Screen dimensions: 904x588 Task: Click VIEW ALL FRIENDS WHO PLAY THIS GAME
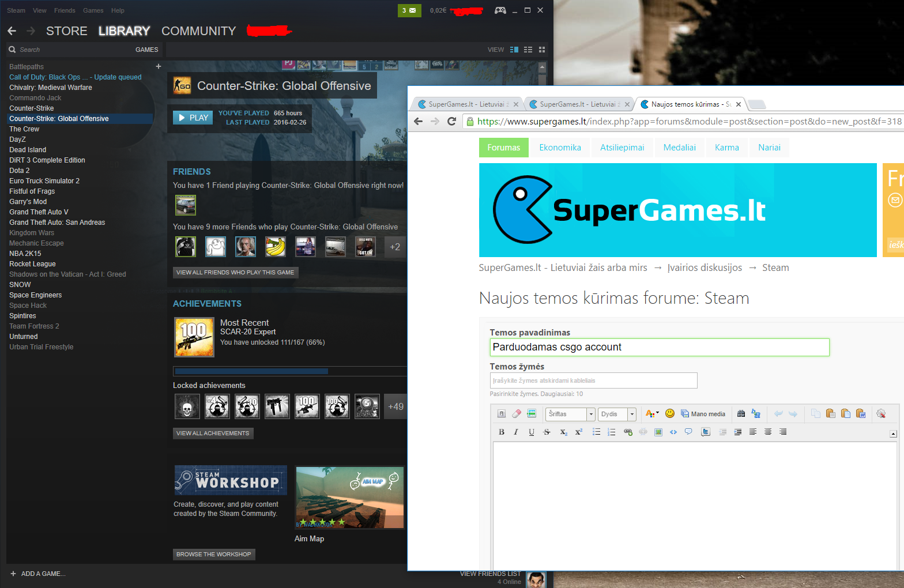[235, 272]
